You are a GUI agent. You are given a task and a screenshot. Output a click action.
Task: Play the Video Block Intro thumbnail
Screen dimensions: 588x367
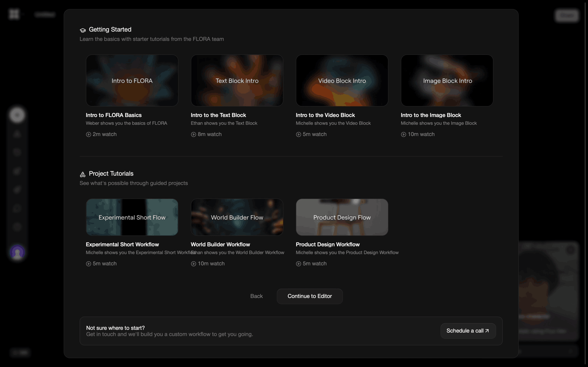(x=342, y=80)
